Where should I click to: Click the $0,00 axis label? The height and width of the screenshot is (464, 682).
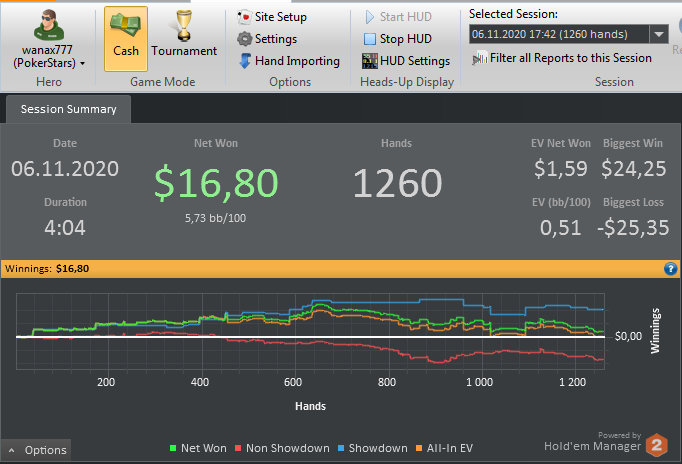point(628,336)
